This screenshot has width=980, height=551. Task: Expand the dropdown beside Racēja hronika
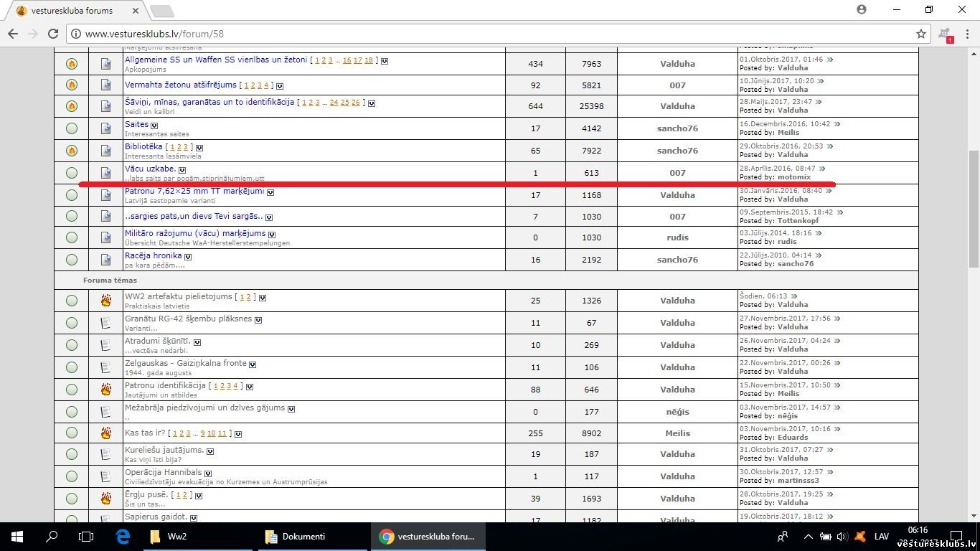pyautogui.click(x=188, y=257)
